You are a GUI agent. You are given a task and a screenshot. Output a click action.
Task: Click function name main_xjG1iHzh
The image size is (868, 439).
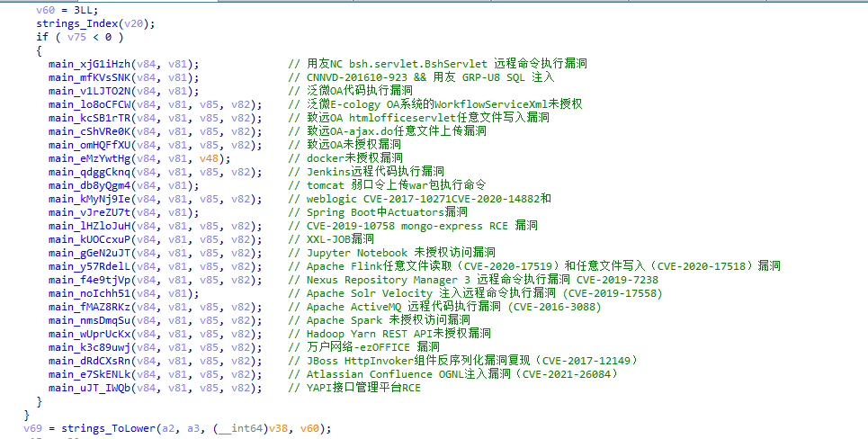coord(90,64)
